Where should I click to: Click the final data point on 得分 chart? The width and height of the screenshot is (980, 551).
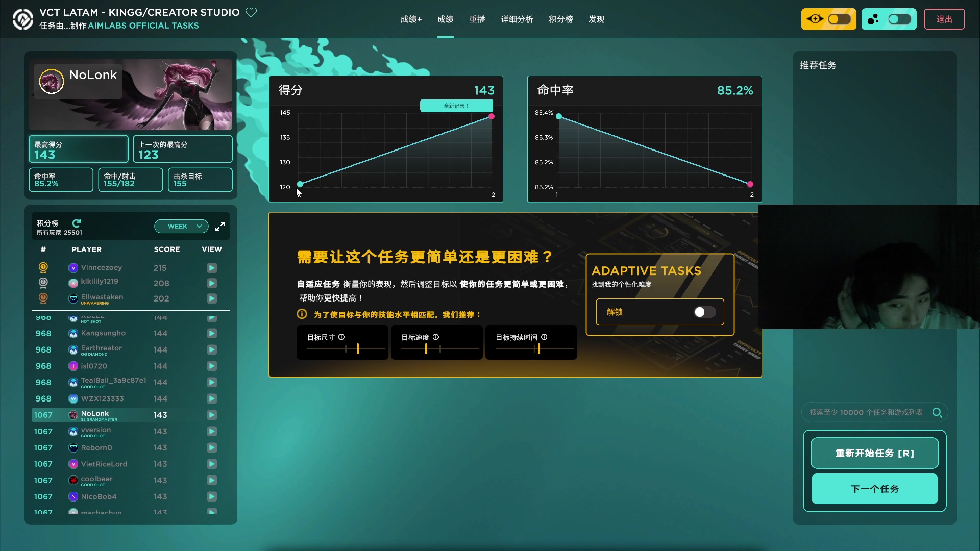(492, 116)
